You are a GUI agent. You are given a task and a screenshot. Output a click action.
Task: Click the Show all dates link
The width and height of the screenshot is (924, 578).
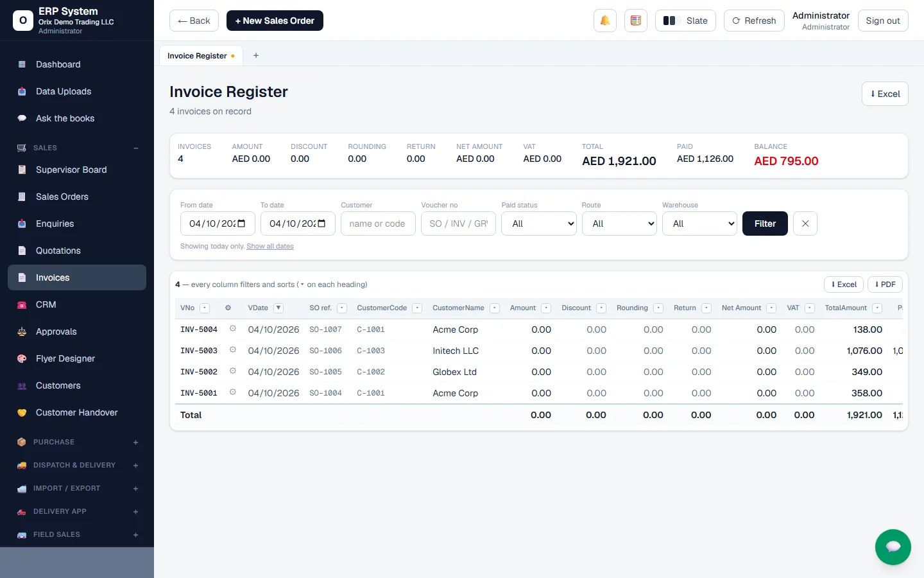(x=270, y=247)
